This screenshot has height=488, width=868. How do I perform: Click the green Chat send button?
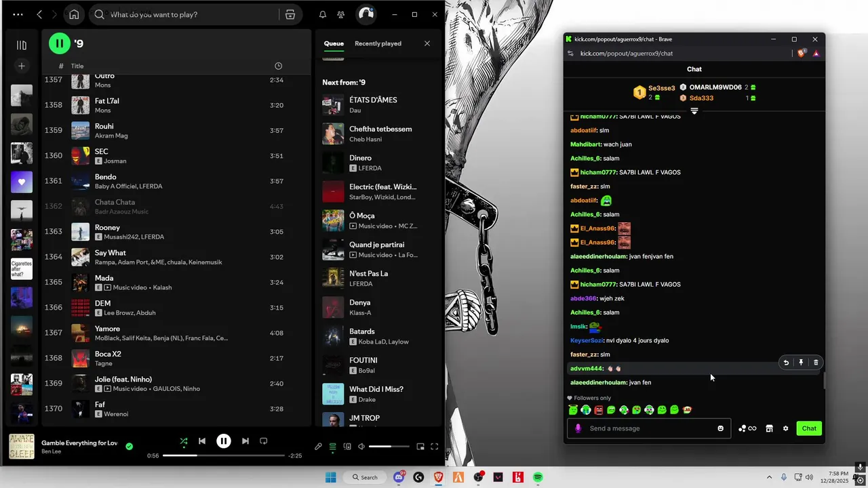point(809,428)
